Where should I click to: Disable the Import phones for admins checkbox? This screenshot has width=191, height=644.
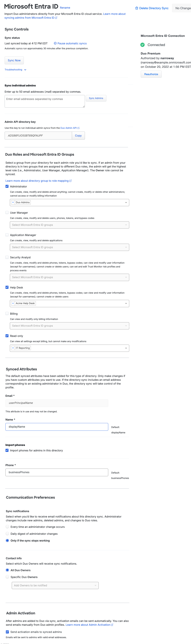coord(7,450)
